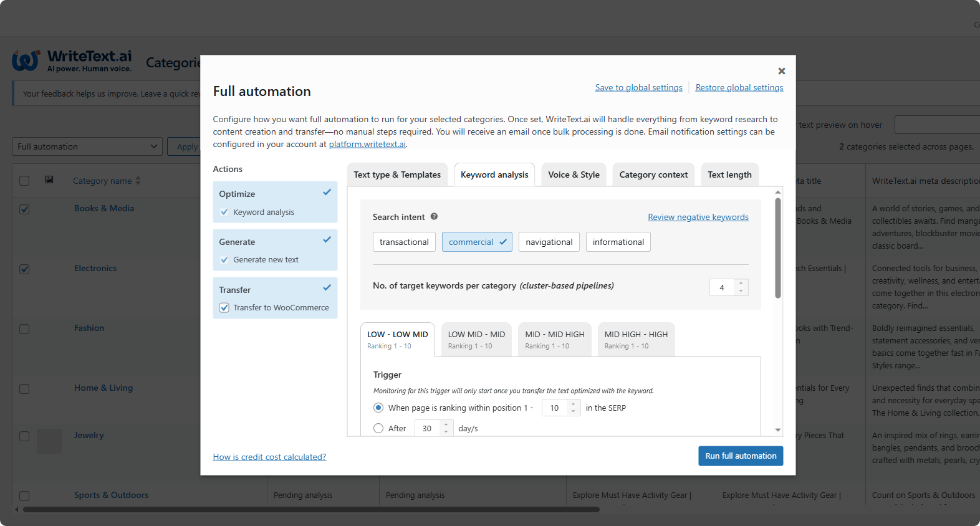980x526 pixels.
Task: Uncheck the Electronics row checkbox
Action: tap(24, 269)
